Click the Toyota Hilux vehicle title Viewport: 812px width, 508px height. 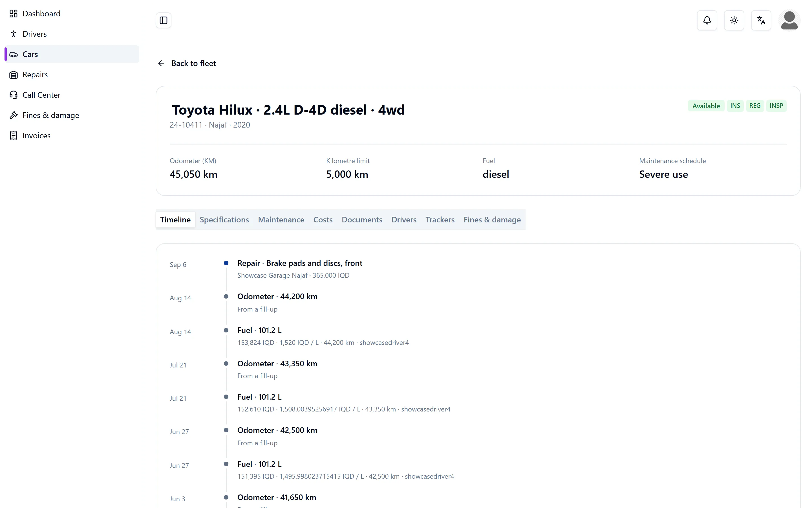pos(288,110)
